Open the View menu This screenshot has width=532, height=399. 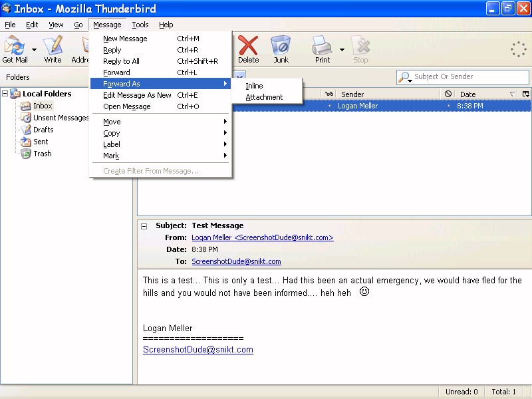point(56,25)
